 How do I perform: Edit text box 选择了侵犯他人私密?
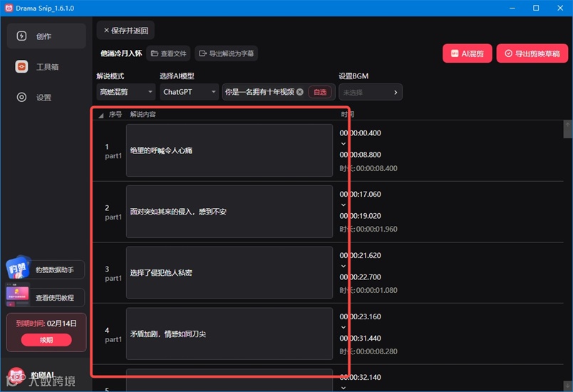pos(229,272)
